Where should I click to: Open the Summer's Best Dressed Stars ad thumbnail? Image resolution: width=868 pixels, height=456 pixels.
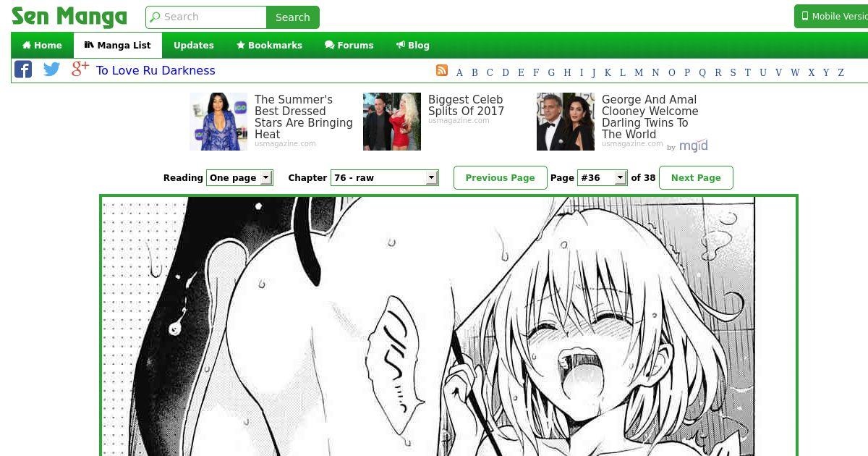tap(218, 122)
